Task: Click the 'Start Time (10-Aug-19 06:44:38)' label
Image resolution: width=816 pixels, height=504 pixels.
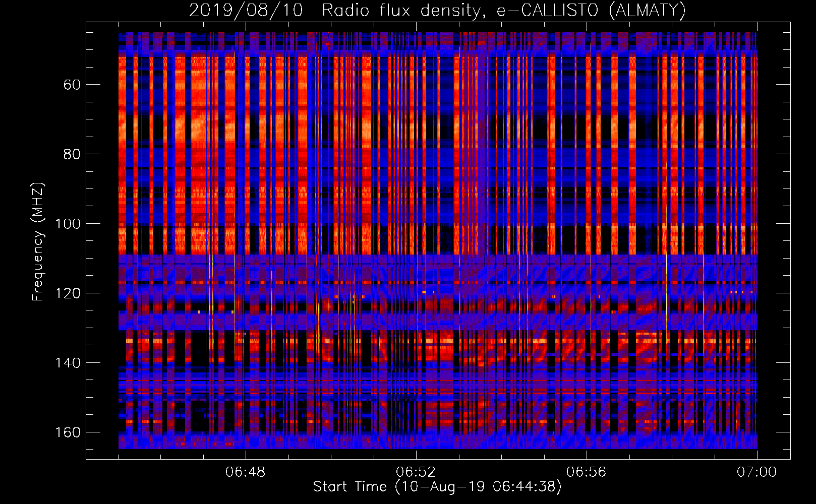Action: point(437,487)
